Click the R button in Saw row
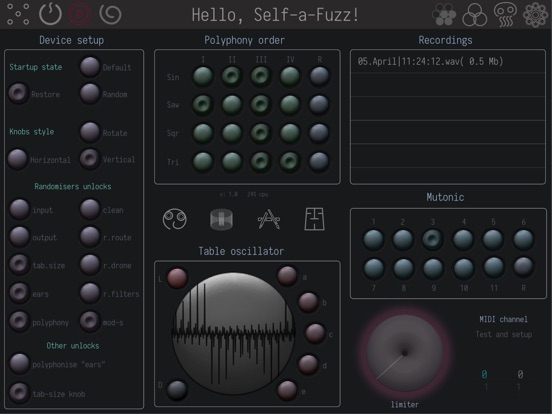 319,105
